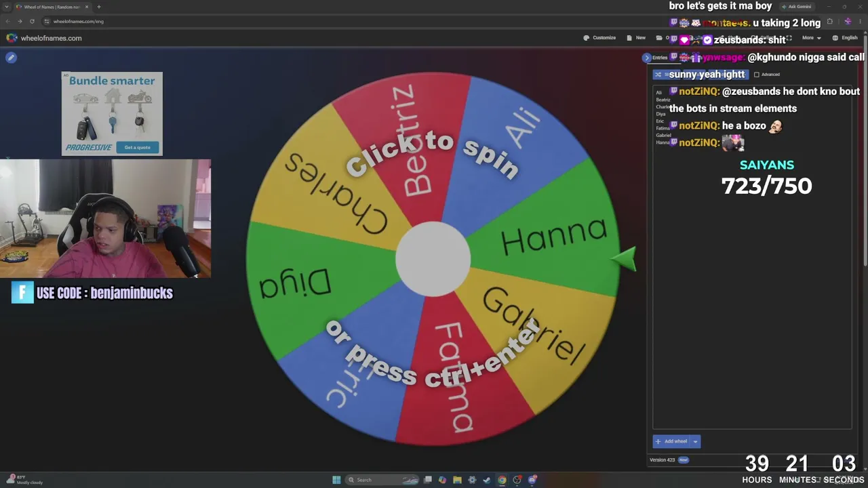
Task: Click Diya in the entries list
Action: 660,114
